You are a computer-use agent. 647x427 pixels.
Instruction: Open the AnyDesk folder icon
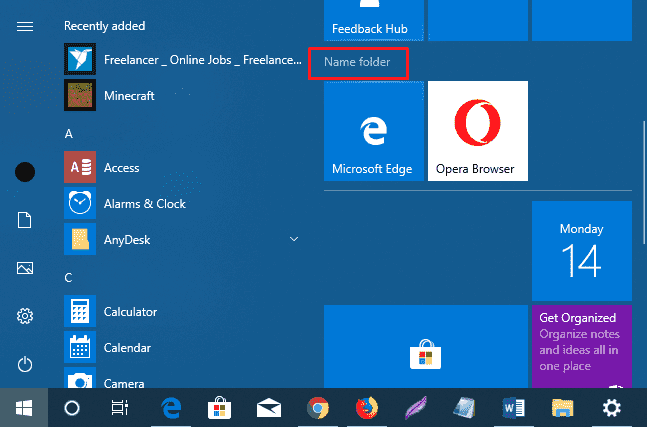[80, 239]
